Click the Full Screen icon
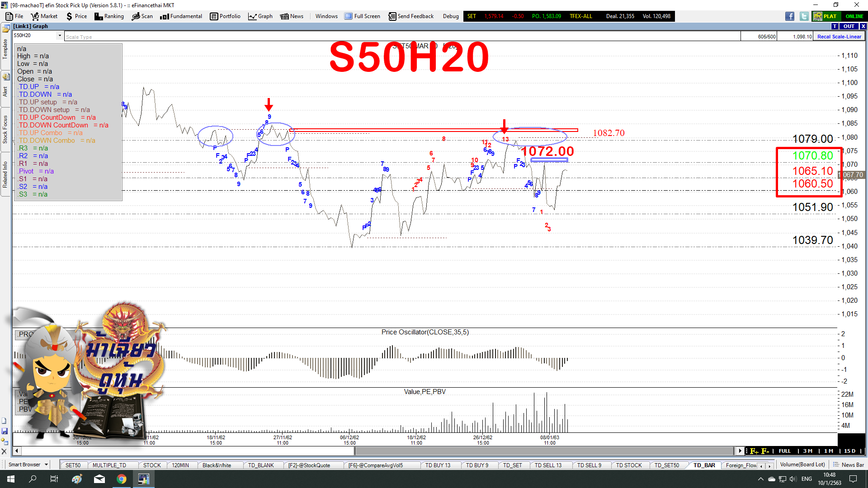868x488 pixels. point(348,16)
